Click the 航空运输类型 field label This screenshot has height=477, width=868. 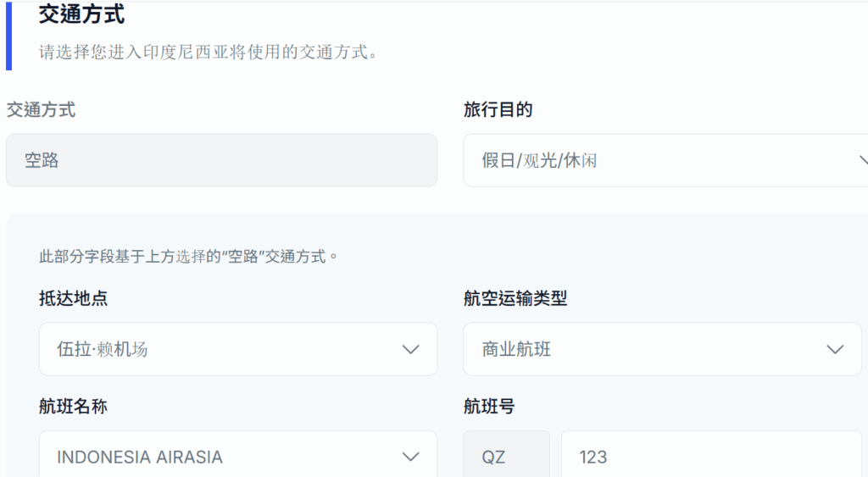tap(515, 298)
